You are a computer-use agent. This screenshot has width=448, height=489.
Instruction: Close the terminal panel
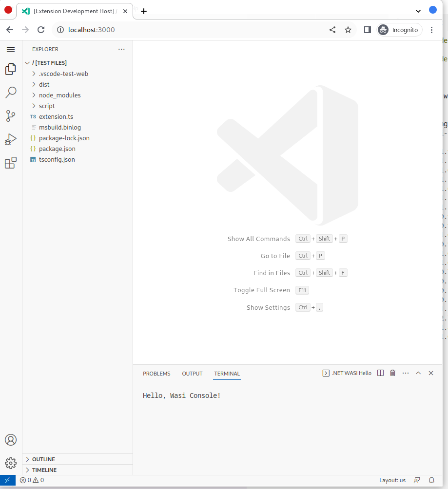[x=431, y=373]
